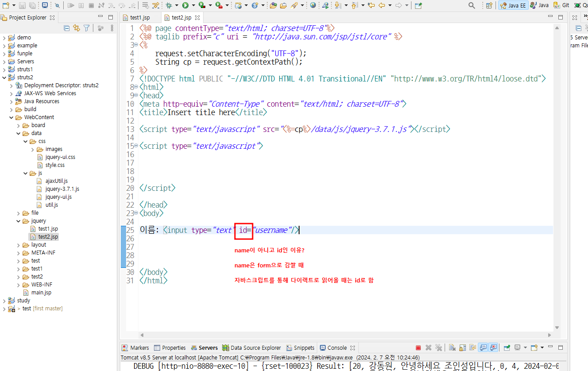
Task: Open the New file dropdown arrow
Action: point(14,5)
